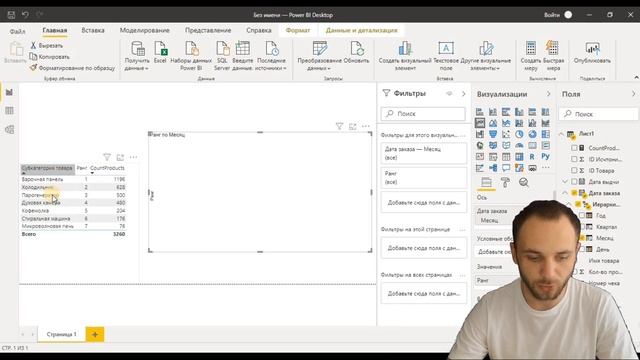
Task: Select the Страница 1 page tab
Action: click(x=62, y=334)
